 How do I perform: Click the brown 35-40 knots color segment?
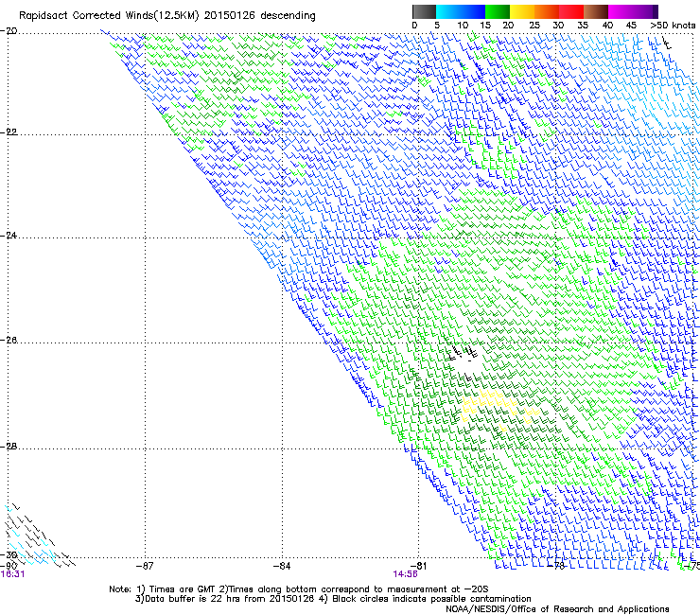[596, 11]
